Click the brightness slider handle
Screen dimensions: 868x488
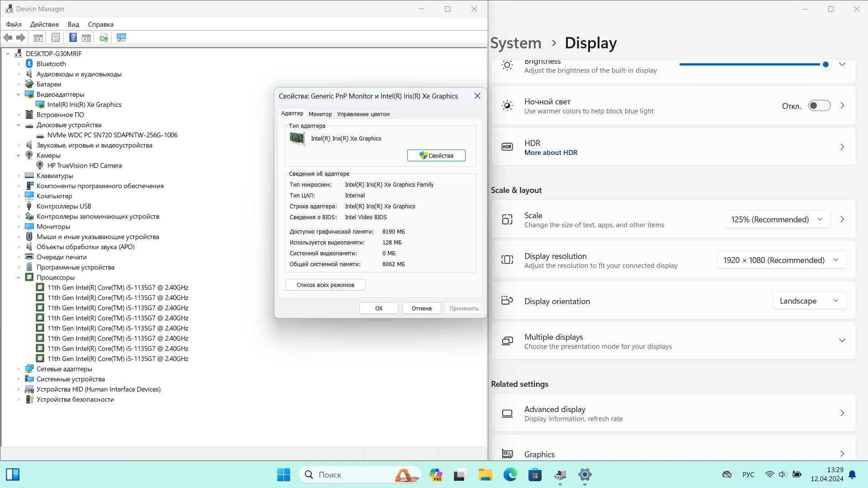coord(826,65)
